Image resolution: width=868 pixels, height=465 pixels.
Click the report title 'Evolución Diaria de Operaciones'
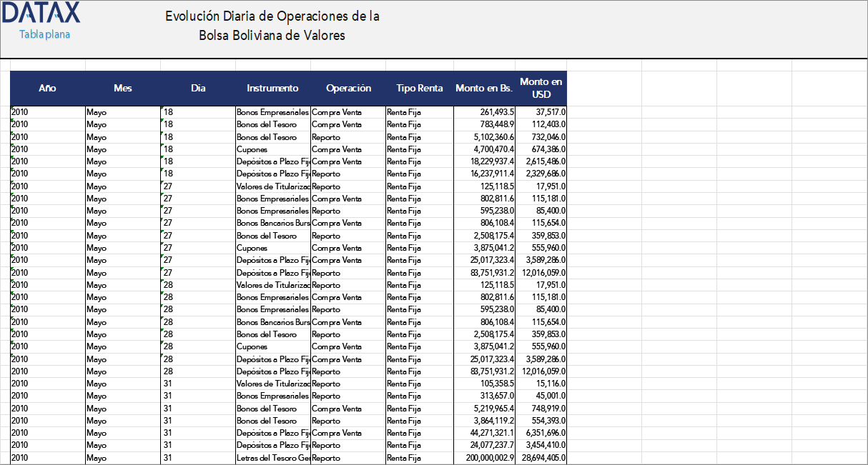[272, 16]
